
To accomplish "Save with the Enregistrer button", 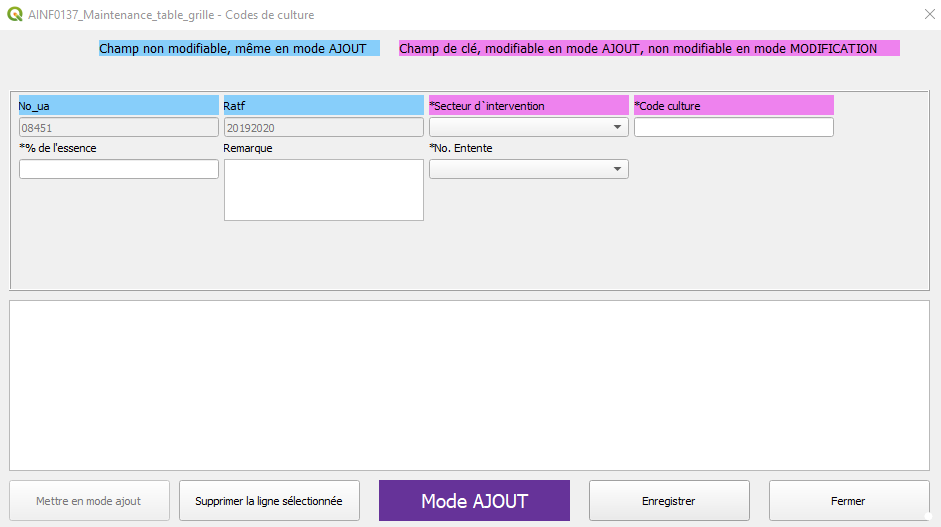I will 669,501.
